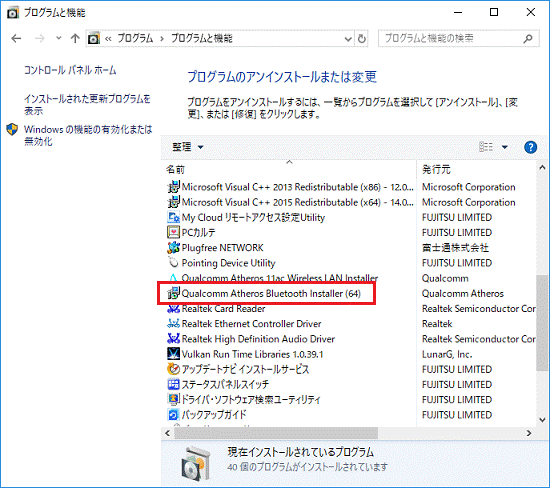This screenshot has height=488, width=550.
Task: Click the shield icon beside Windows features
Action: pos(12,129)
